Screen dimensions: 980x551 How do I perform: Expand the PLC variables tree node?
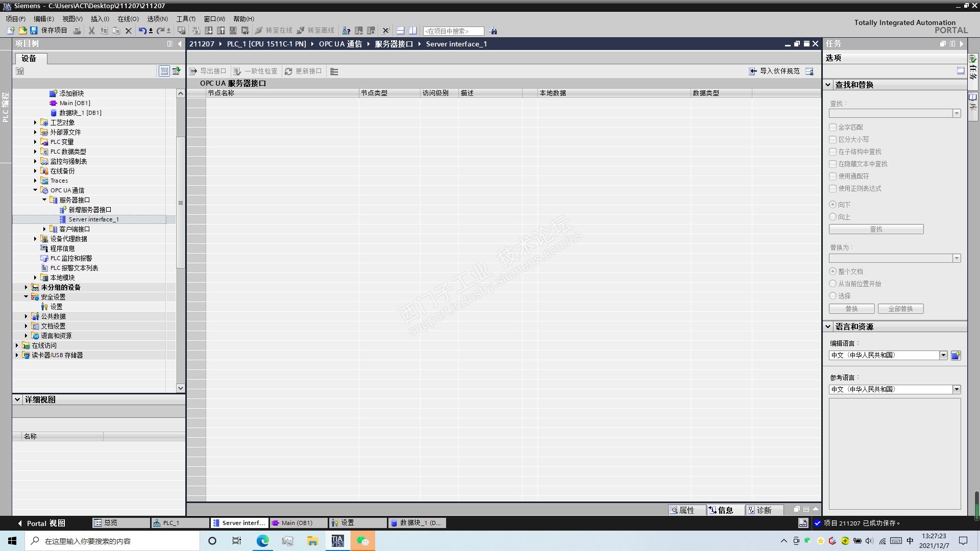[x=35, y=142]
